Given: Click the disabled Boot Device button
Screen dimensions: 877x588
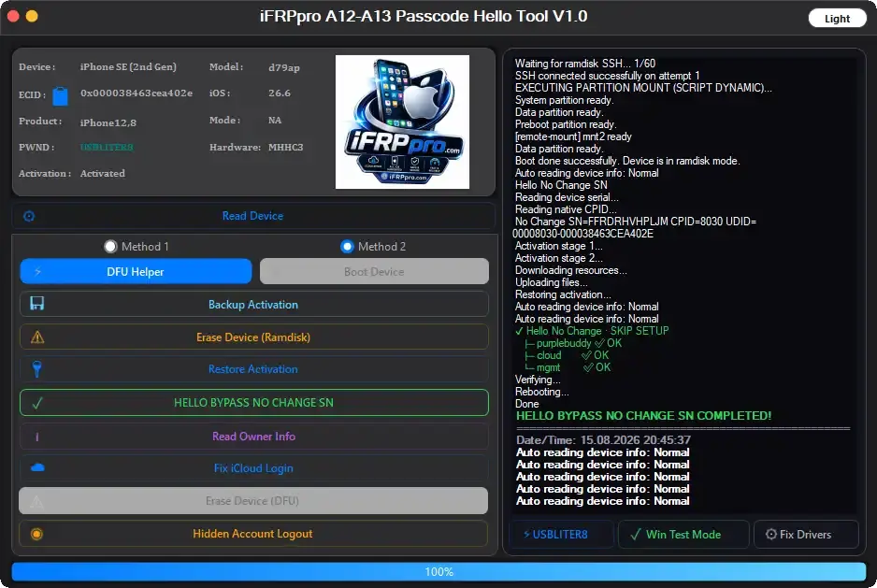Looking at the screenshot, I should point(374,271).
